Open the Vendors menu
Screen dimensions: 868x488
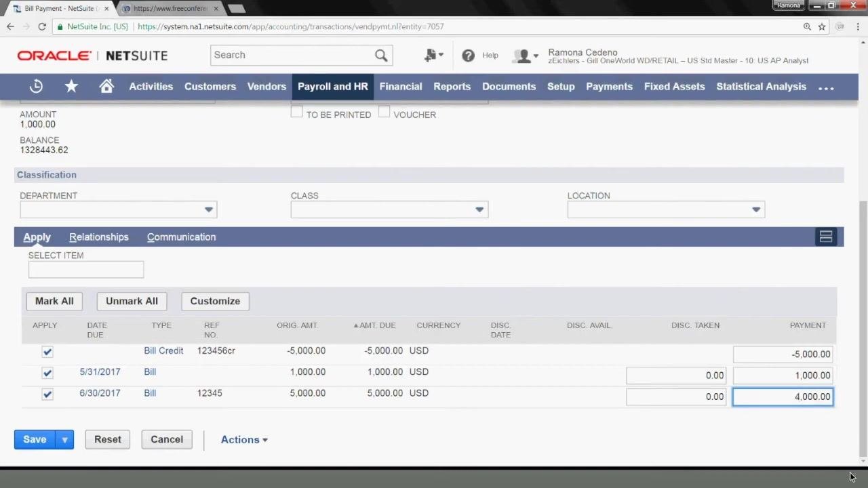coord(267,87)
